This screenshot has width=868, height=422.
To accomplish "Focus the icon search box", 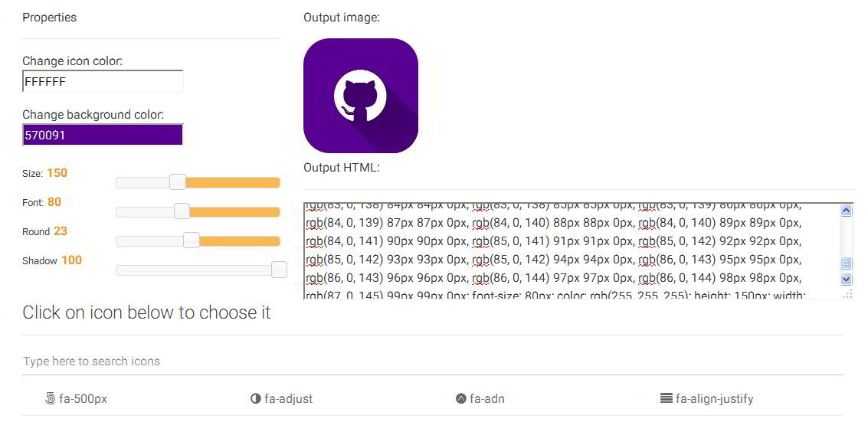I will [433, 361].
